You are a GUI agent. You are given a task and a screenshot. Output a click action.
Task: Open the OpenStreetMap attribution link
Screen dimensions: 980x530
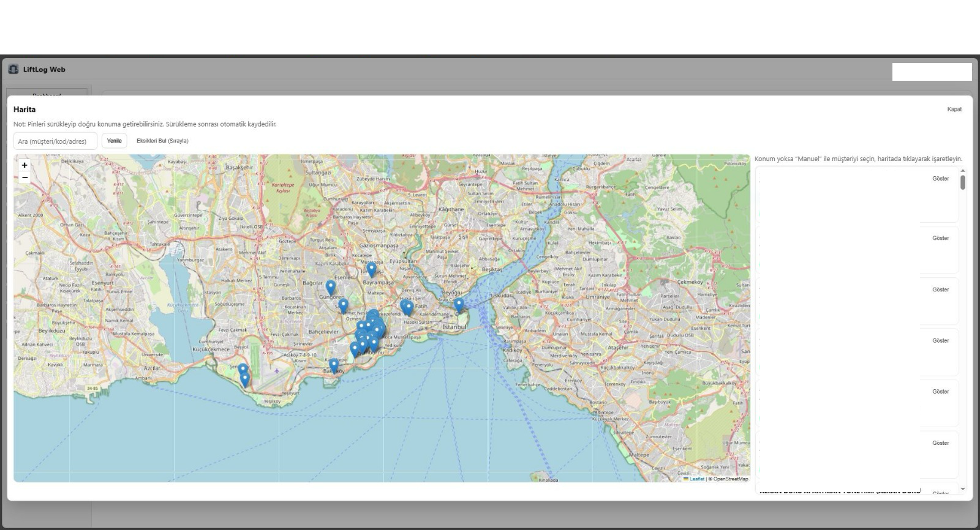point(730,479)
